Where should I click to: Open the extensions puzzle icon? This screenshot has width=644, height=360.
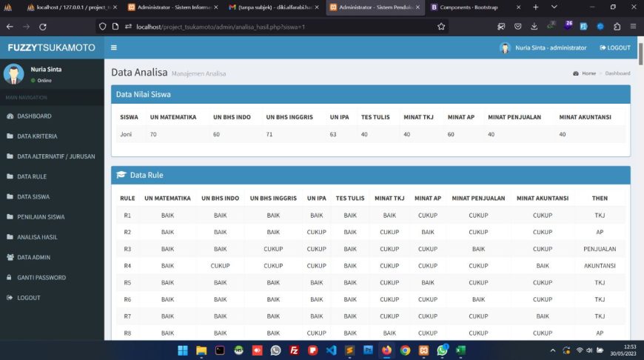(617, 27)
